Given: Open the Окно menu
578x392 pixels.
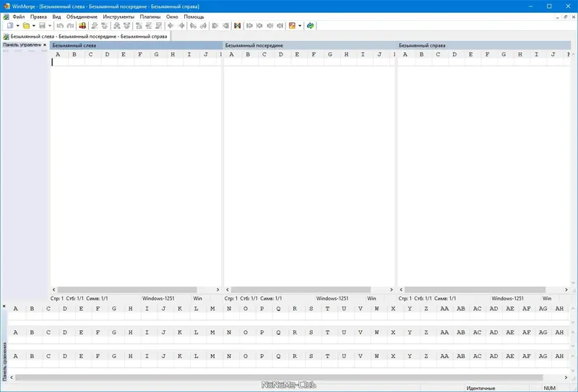Looking at the screenshot, I should pos(172,17).
